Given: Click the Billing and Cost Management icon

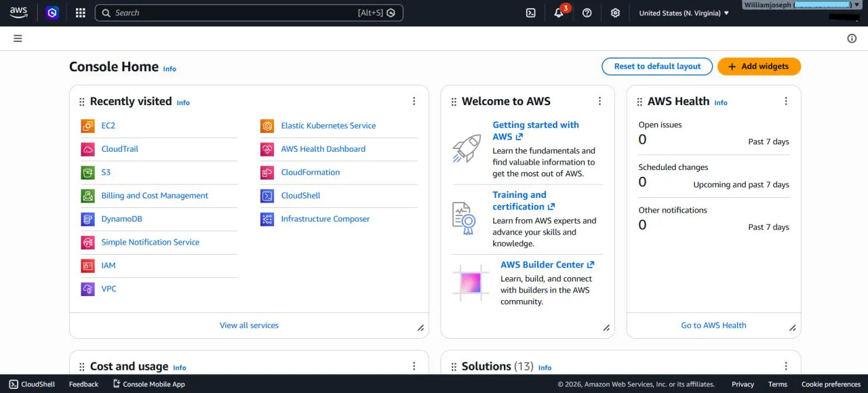Looking at the screenshot, I should (87, 196).
